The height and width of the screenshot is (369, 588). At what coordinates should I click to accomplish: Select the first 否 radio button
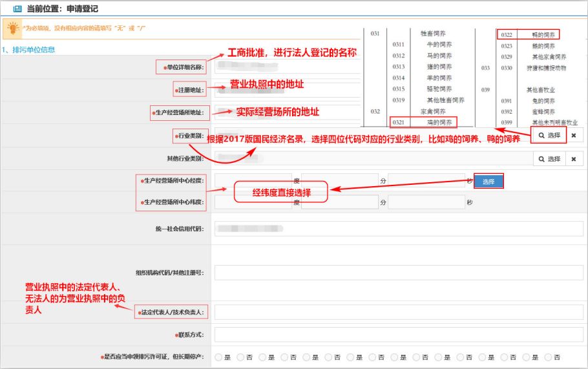tap(240, 357)
